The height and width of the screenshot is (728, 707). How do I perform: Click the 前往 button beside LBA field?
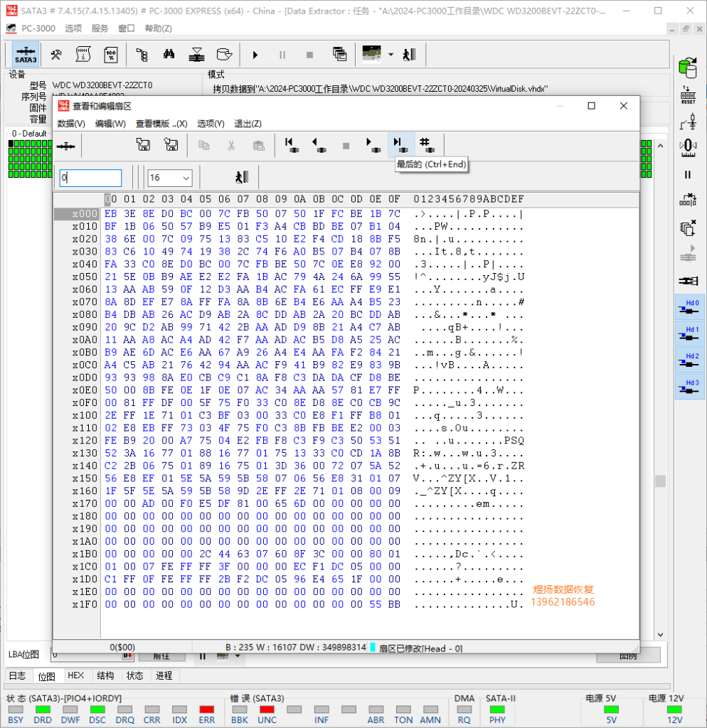click(x=164, y=655)
